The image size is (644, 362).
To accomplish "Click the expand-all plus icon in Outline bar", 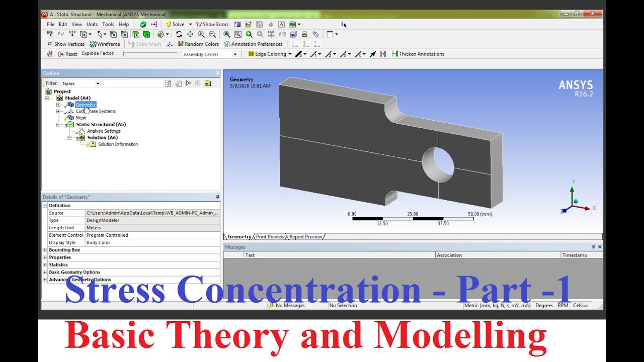I will (x=198, y=83).
